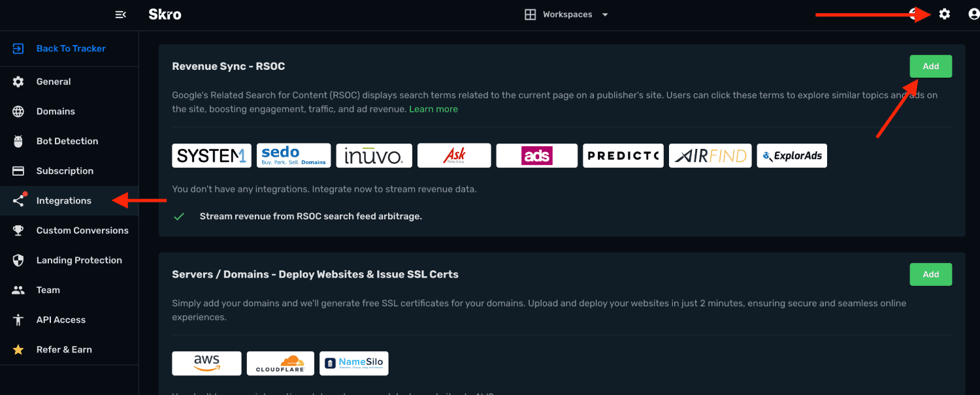Image resolution: width=980 pixels, height=395 pixels.
Task: Click the Inuvo logo
Action: [x=374, y=156]
